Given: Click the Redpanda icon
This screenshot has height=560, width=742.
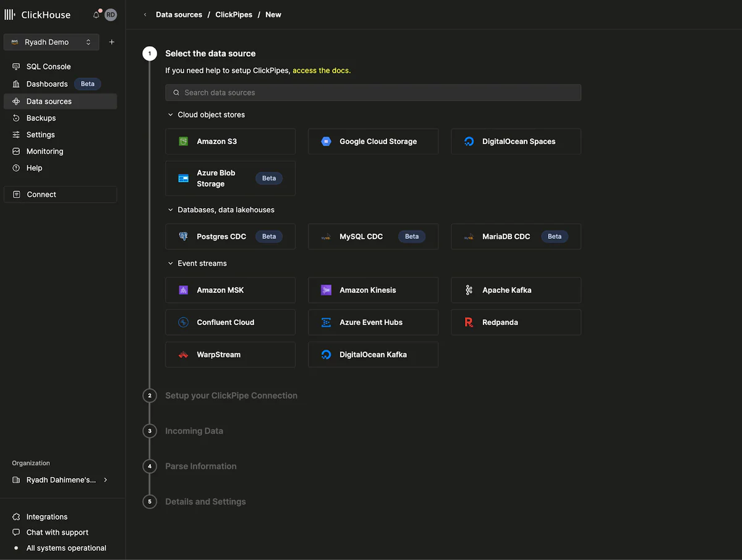Looking at the screenshot, I should 469,322.
